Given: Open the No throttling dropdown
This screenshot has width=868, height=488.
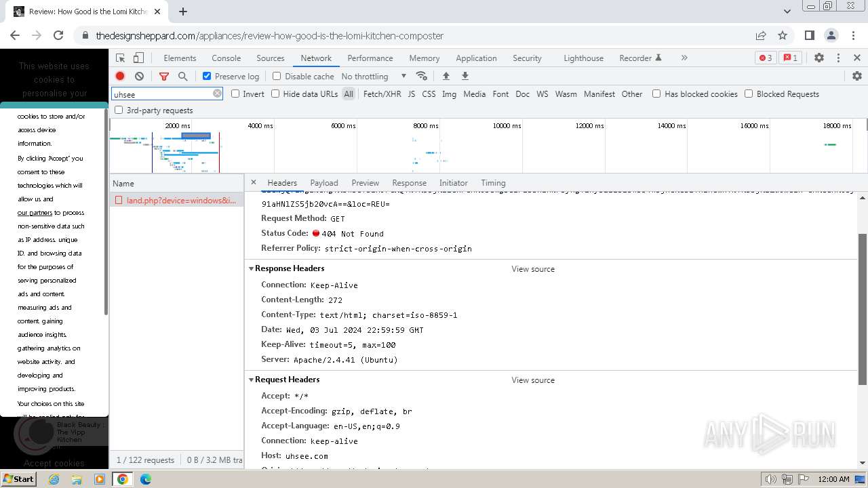Looking at the screenshot, I should tap(374, 76).
